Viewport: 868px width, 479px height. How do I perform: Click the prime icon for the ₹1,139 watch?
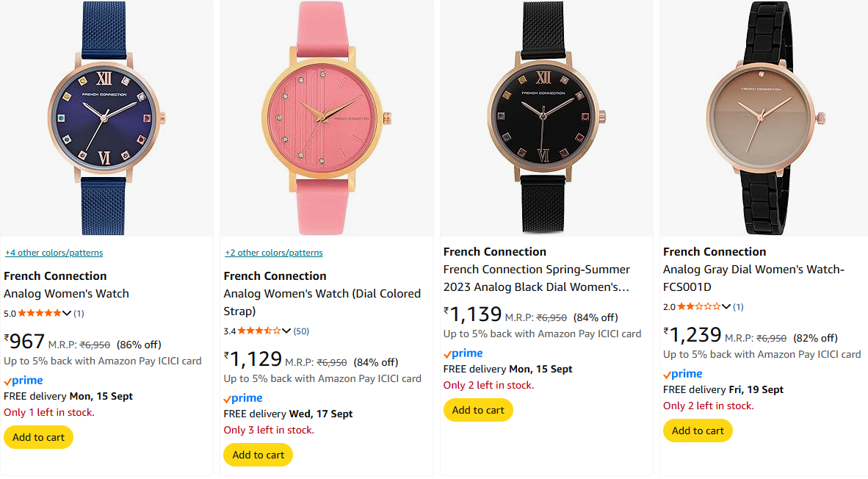pyautogui.click(x=463, y=353)
